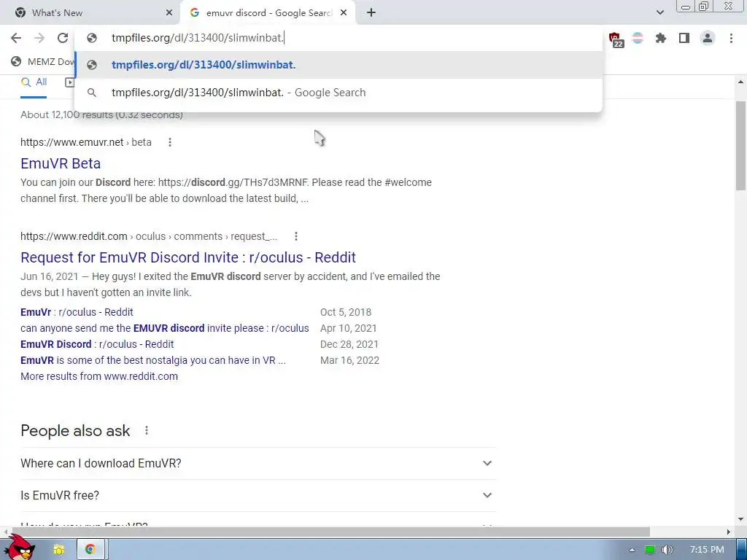Expand Where can I download EmuVR?
747x560 pixels.
pyautogui.click(x=258, y=463)
